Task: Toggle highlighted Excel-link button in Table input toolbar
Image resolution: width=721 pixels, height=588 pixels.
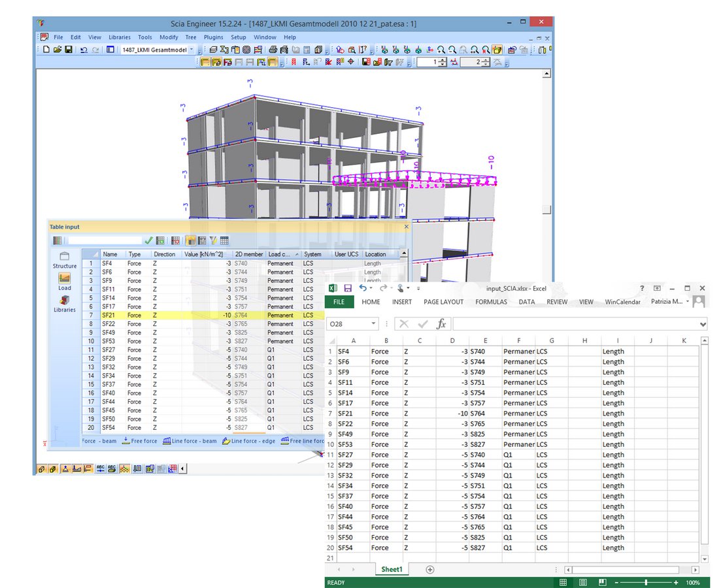Action: 190,240
